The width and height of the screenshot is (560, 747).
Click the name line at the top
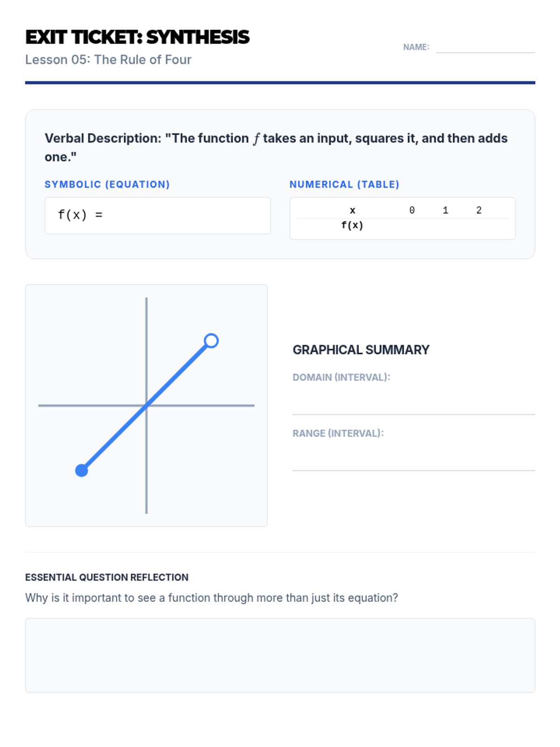[x=485, y=47]
